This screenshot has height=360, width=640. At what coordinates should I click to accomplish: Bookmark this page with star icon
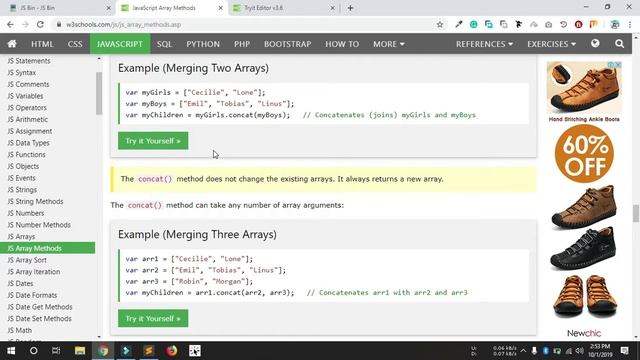click(x=440, y=24)
